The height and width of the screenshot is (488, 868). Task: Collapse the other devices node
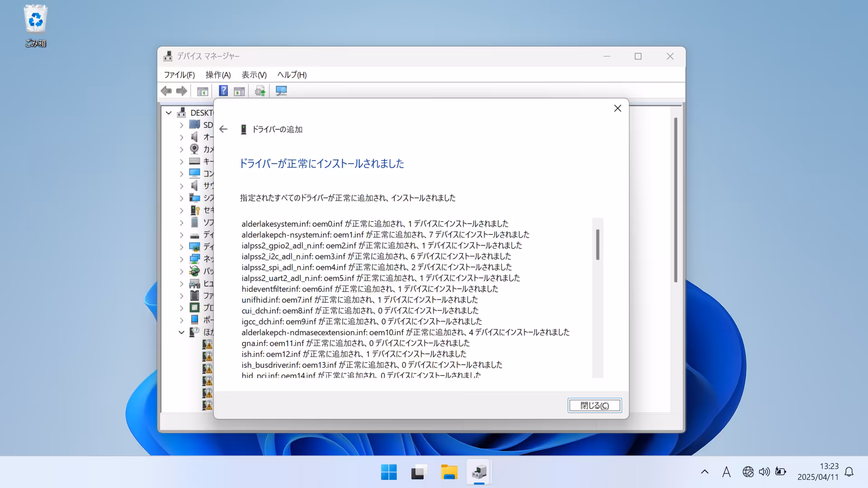point(181,332)
